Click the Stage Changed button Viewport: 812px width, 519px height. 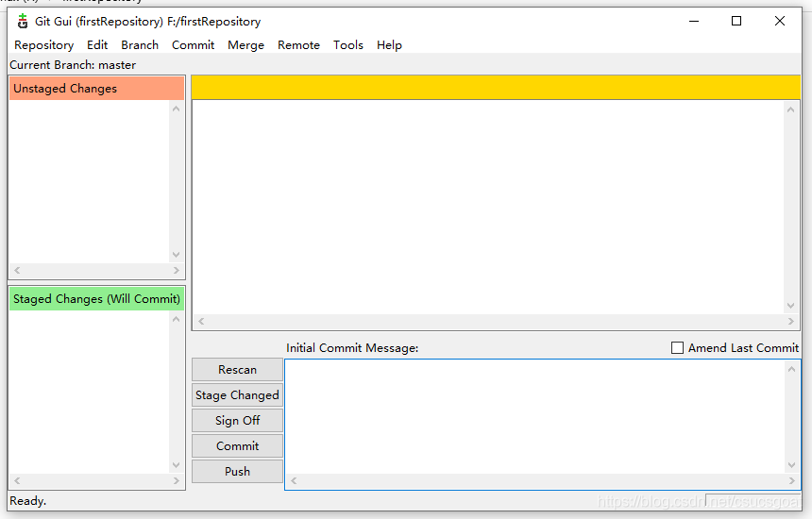[x=237, y=394]
